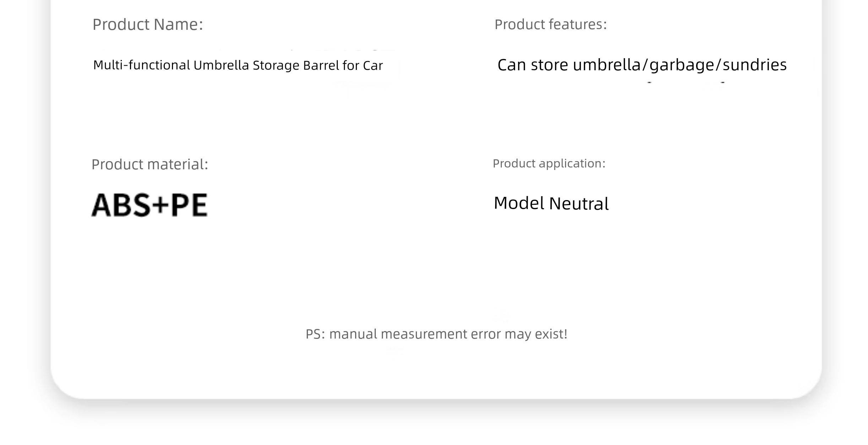The width and height of the screenshot is (868, 445).
Task: Click the "Product Name:" label
Action: pos(148,25)
